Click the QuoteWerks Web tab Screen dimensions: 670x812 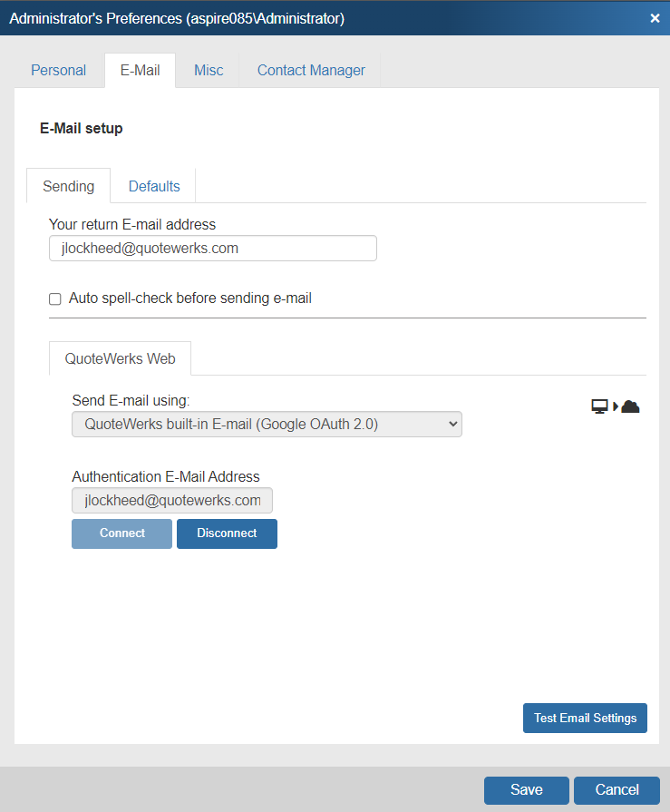pos(120,358)
